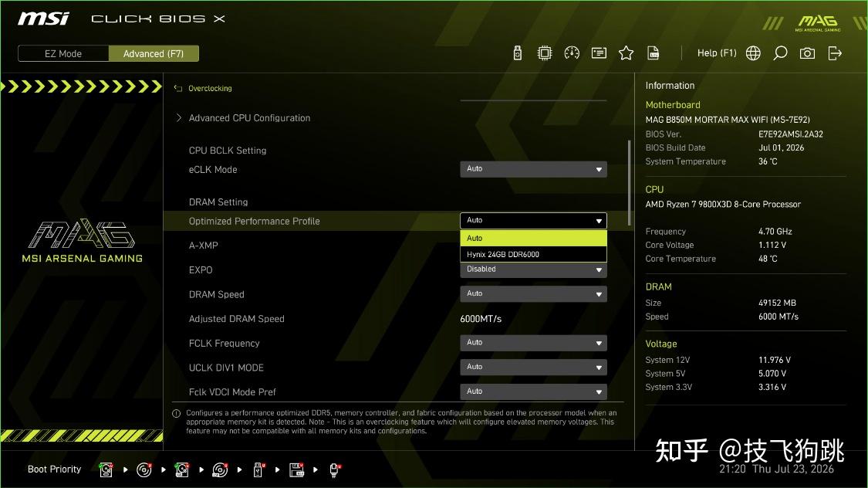Click the back arrow icon beside Overclocking
Image resolution: width=868 pixels, height=488 pixels.
[177, 88]
